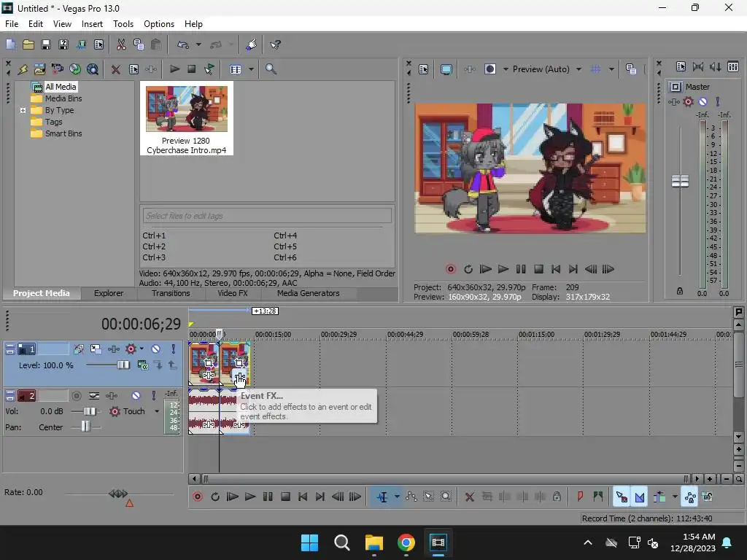Start media preview in Project Media toolbar
This screenshot has height=560, width=747.
coord(174,69)
